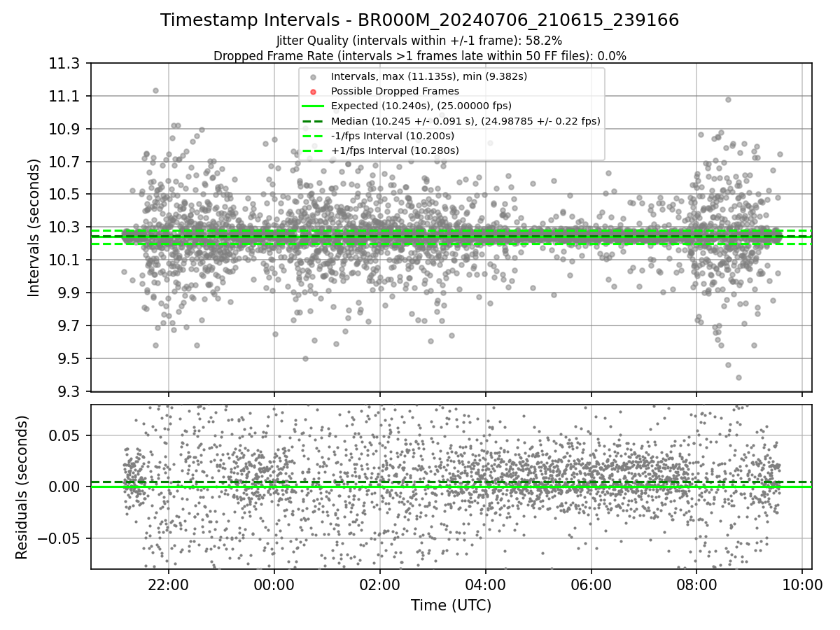
Task: Click the 'Dropped Frame Rate' subtitle line
Action: point(420,56)
